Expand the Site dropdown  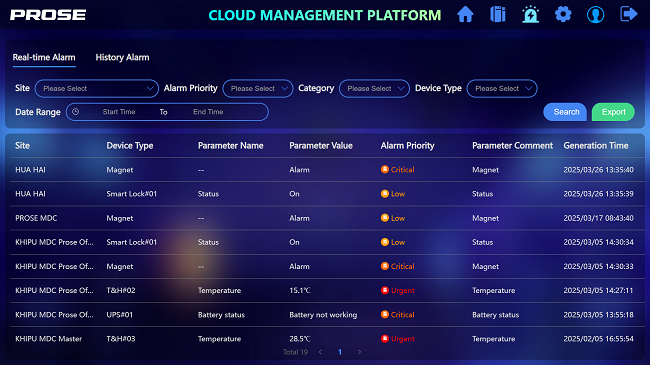[x=97, y=88]
